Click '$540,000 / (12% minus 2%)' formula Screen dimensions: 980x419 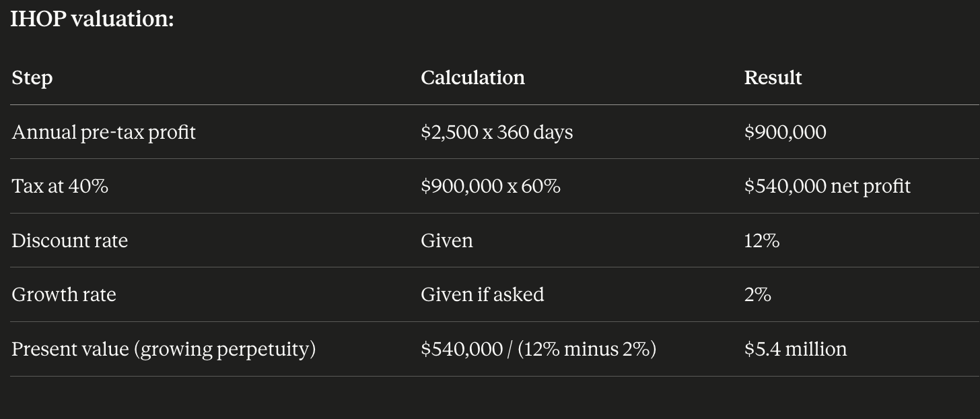point(538,349)
